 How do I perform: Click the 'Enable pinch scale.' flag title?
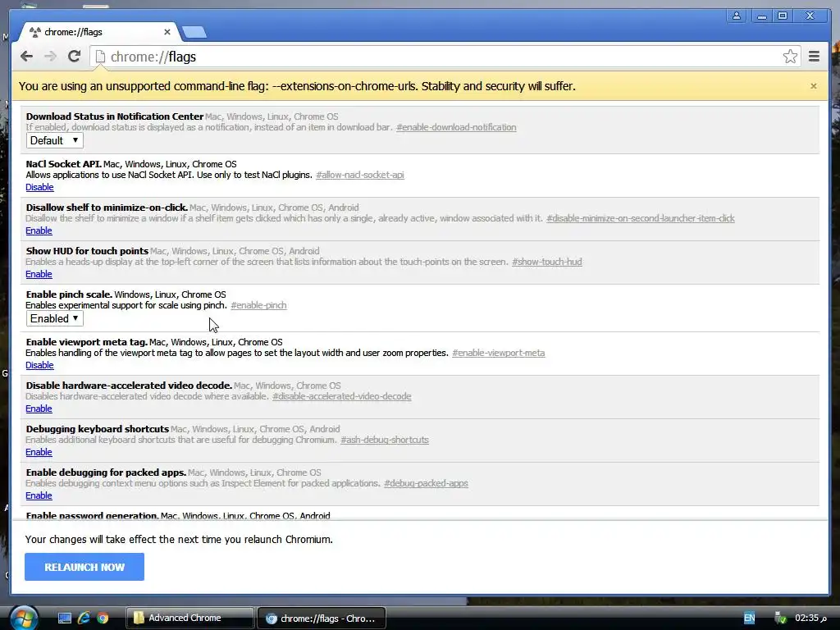(69, 294)
